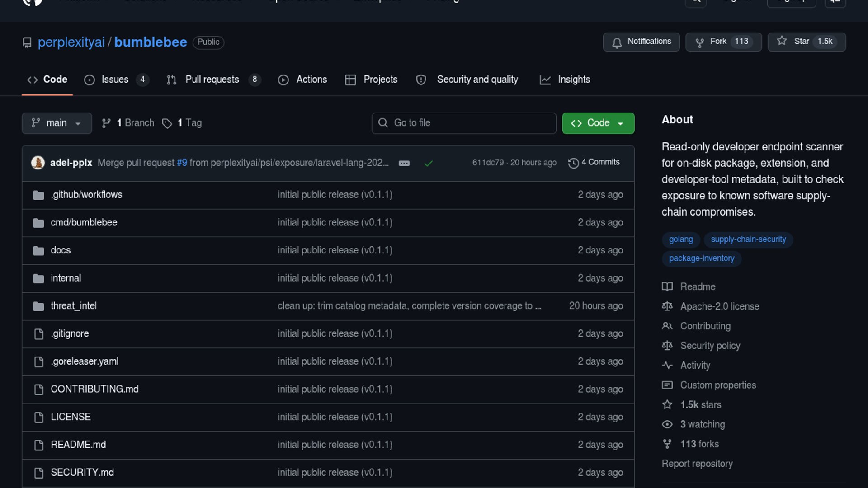Open Security and quality tab

click(x=467, y=80)
